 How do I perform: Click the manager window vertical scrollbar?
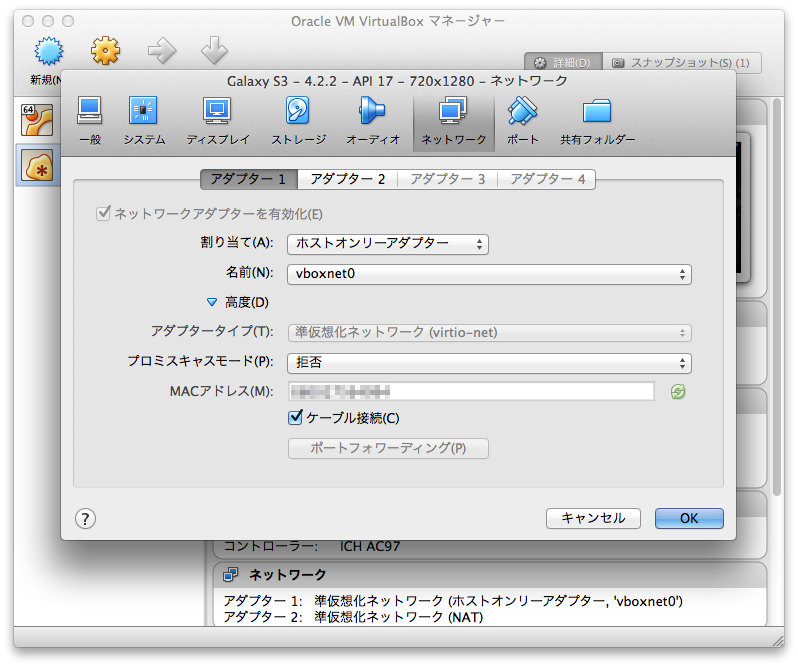pos(777,296)
